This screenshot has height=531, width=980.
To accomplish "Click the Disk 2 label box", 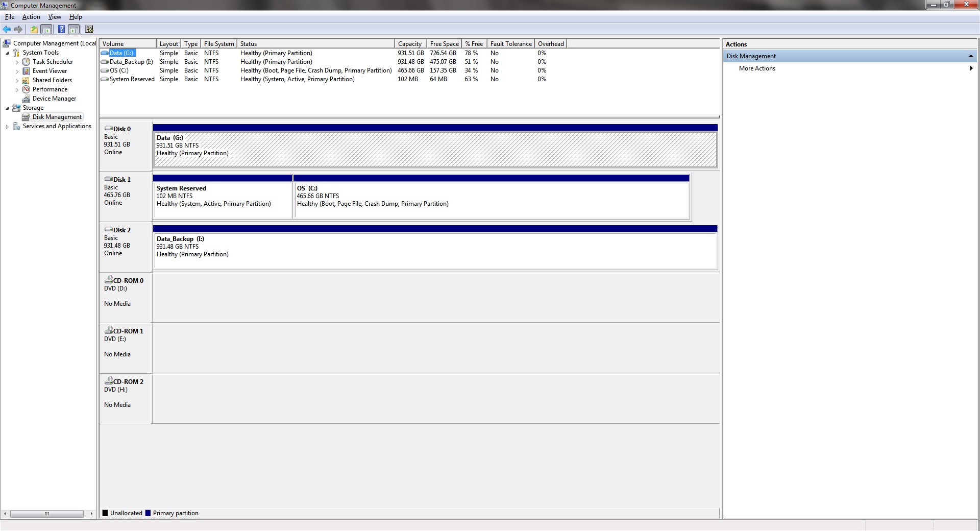I will click(126, 247).
